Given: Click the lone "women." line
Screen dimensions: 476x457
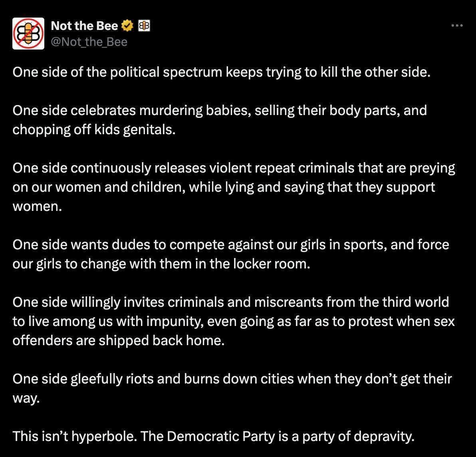Looking at the screenshot, I should click(x=38, y=207).
